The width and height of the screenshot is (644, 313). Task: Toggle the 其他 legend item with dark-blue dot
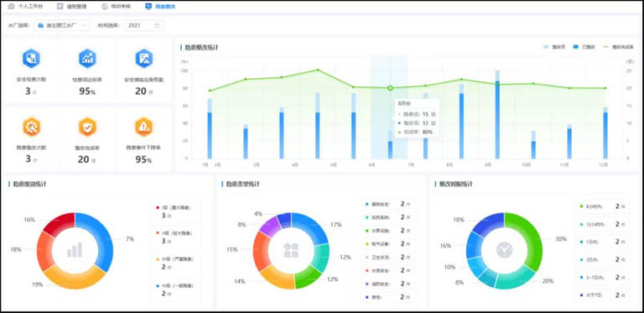387,297
